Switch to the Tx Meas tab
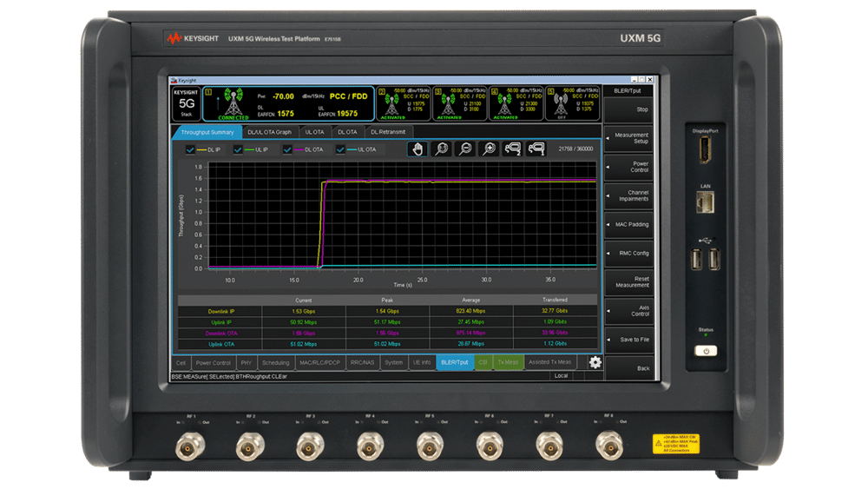 (508, 363)
